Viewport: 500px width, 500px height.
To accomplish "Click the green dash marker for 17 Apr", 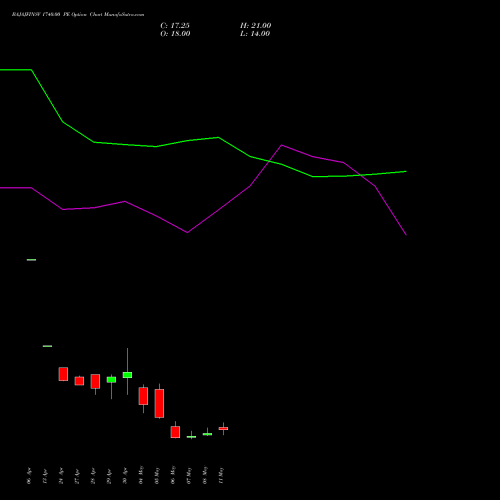I will 47,346.
